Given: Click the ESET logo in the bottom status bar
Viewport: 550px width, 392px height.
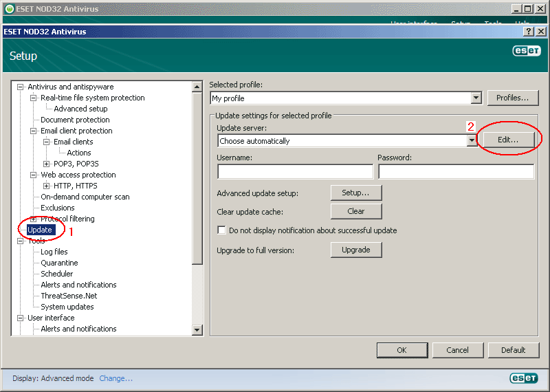Looking at the screenshot, I should [x=523, y=378].
